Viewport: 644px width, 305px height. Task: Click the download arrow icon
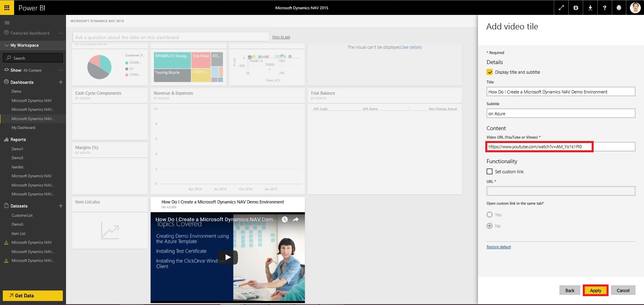(590, 8)
